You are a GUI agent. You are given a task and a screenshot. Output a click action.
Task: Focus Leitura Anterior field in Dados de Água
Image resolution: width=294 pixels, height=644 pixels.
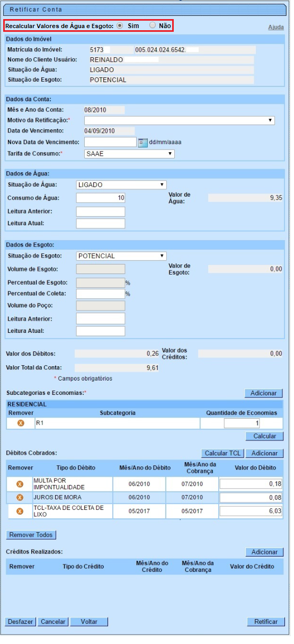click(101, 212)
